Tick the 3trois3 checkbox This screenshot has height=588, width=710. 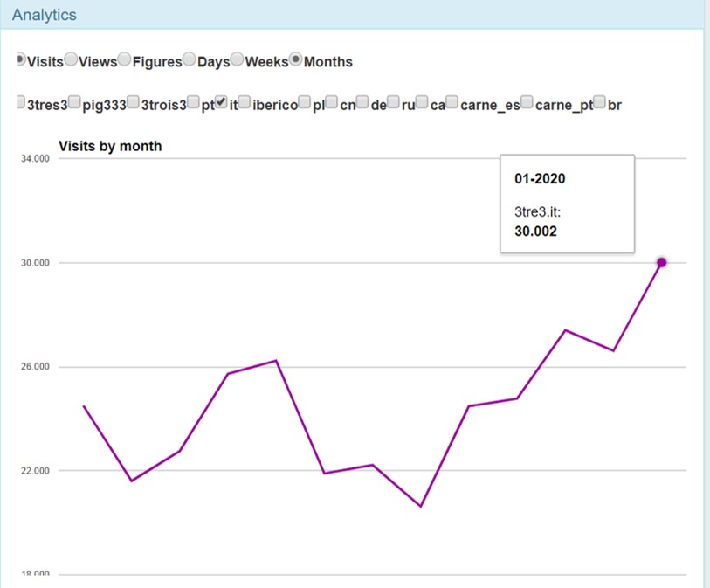(134, 103)
